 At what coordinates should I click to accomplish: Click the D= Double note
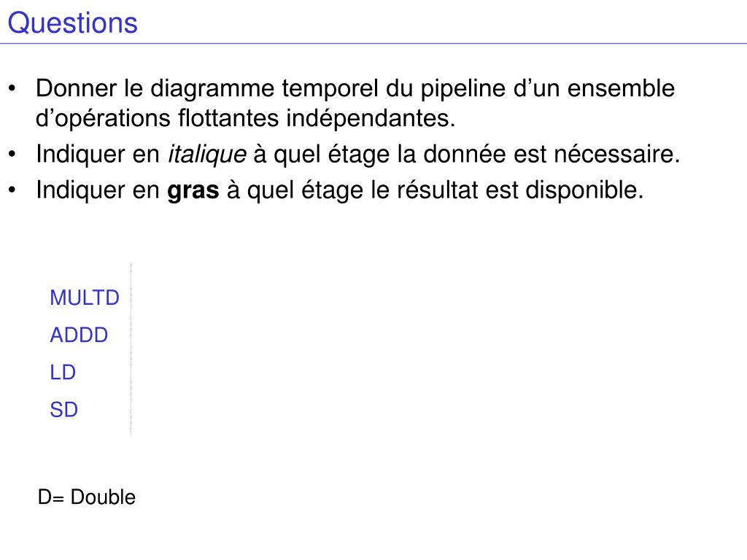pos(87,497)
